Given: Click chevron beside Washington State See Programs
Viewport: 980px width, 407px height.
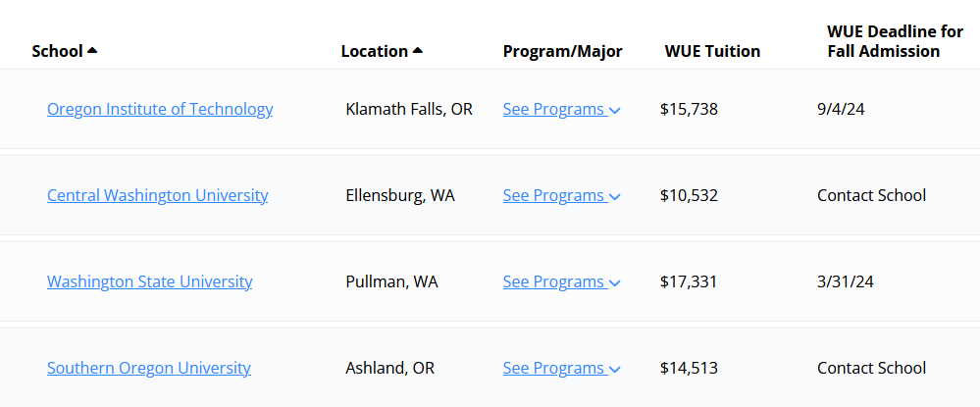Looking at the screenshot, I should coord(614,283).
